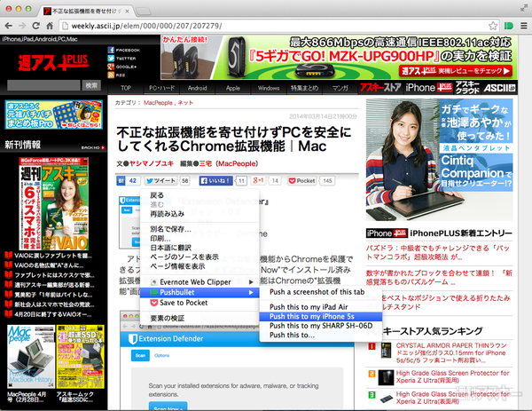Select Push this to my SHARP SH-06D
532x411 pixels.
tap(321, 326)
